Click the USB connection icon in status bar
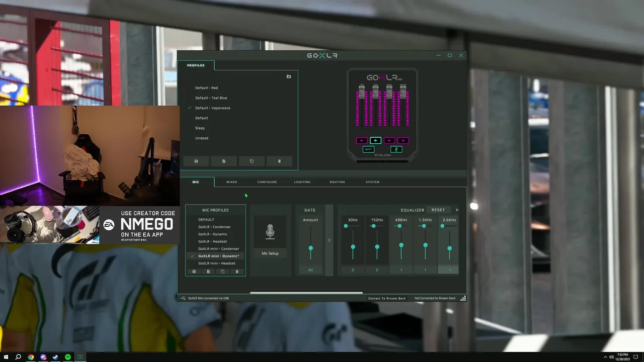This screenshot has width=644, height=362. click(x=183, y=298)
